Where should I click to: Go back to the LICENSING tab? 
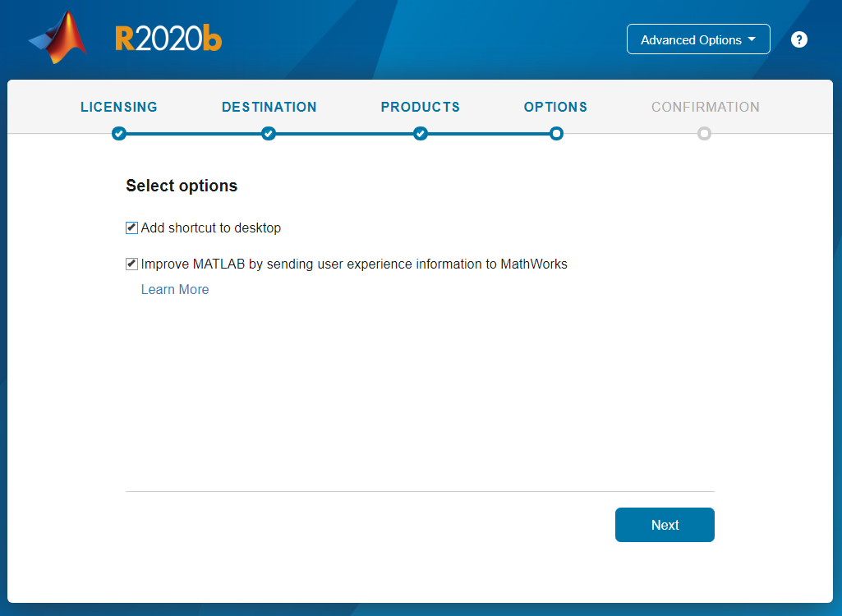pyautogui.click(x=119, y=107)
